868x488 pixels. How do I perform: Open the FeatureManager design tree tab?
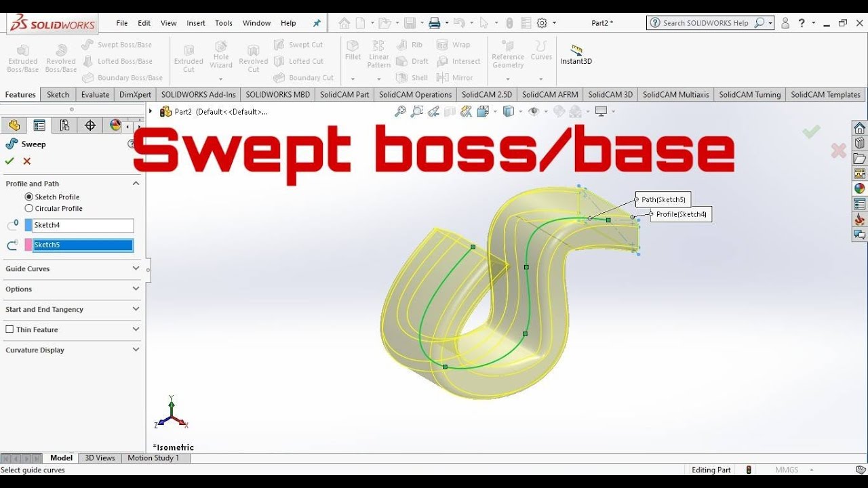[x=14, y=125]
